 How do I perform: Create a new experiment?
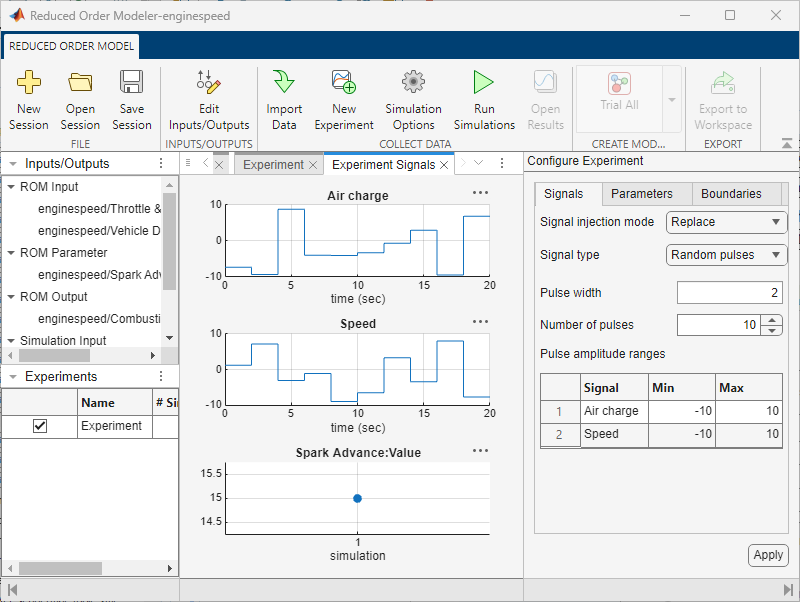(344, 97)
